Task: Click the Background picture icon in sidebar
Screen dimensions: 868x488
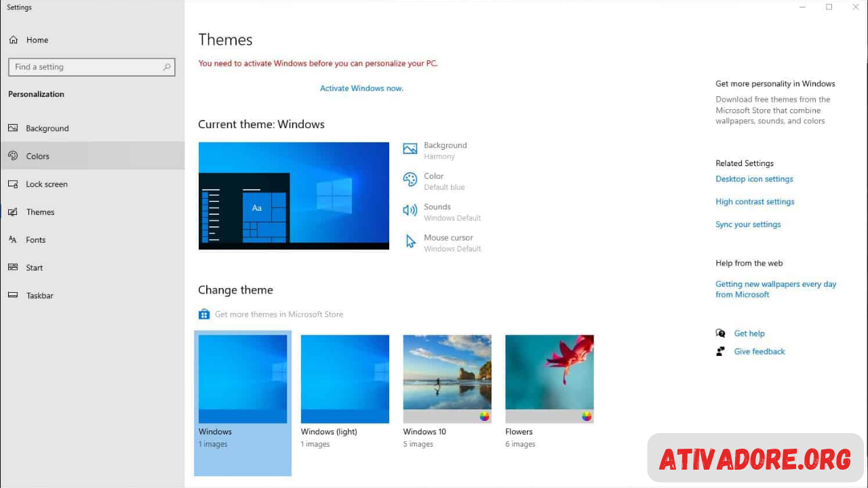Action: click(13, 128)
